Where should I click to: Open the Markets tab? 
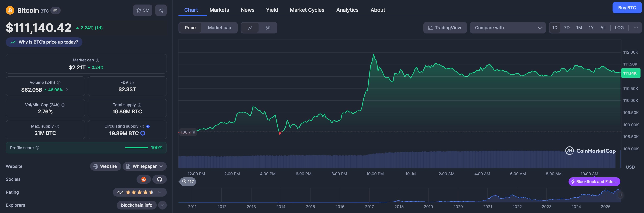[219, 10]
